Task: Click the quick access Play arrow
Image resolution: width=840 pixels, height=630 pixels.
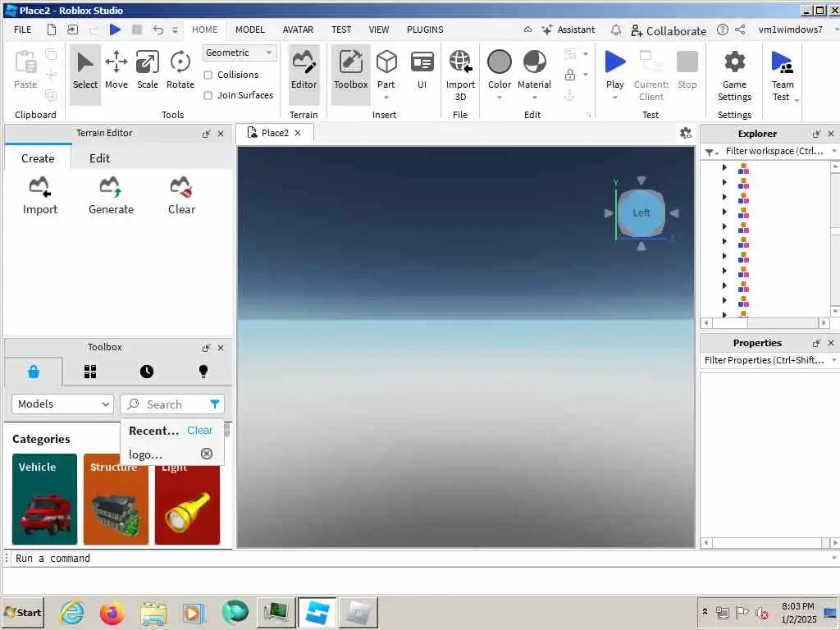Action: (115, 30)
